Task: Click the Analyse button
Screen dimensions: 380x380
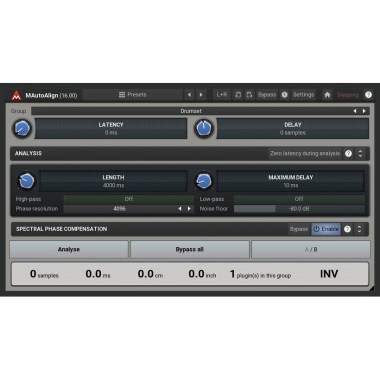Action: click(69, 250)
